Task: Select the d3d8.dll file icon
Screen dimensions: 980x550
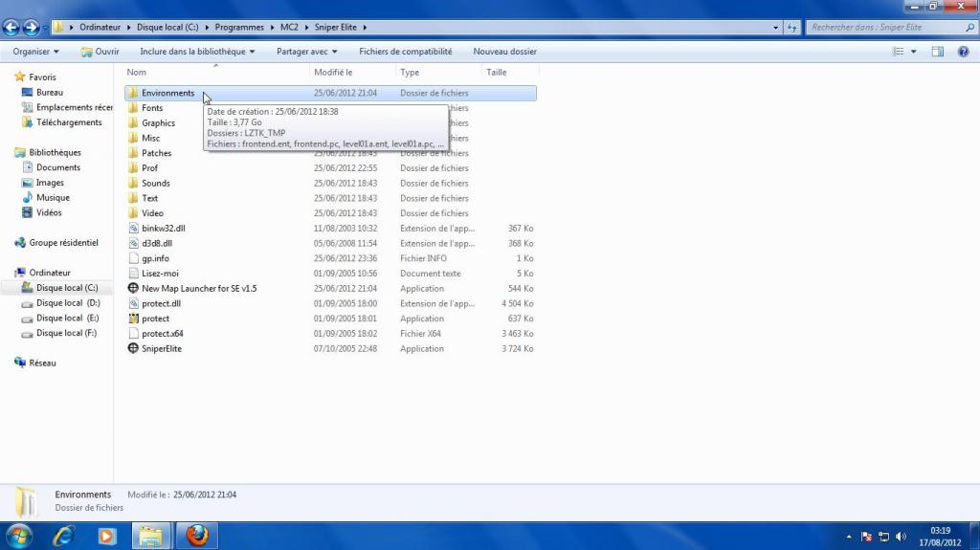Action: point(133,243)
